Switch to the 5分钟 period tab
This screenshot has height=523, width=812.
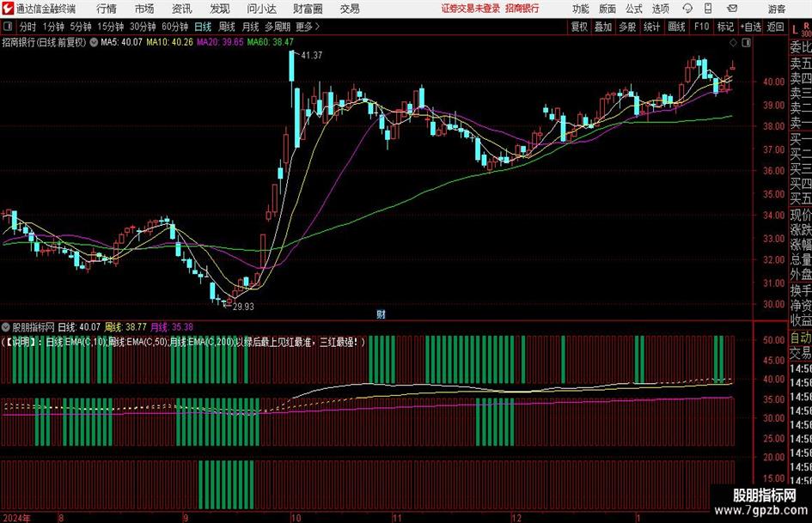pyautogui.click(x=81, y=27)
